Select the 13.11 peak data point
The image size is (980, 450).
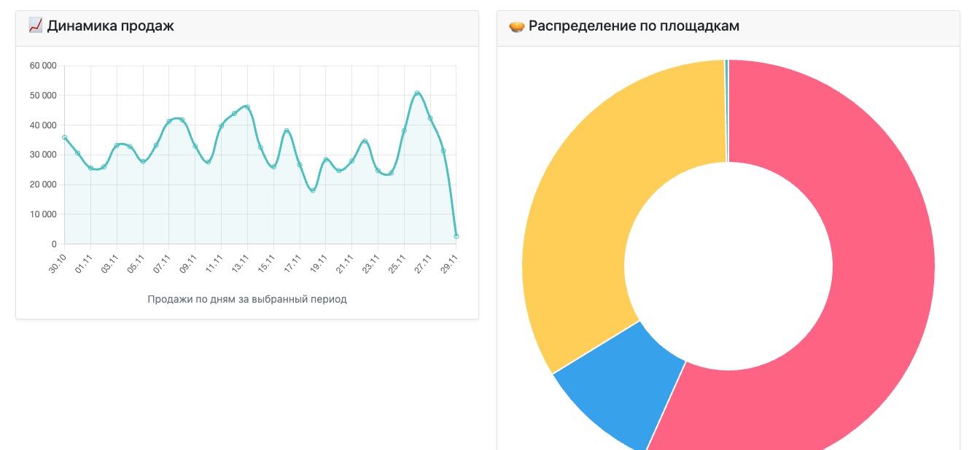coord(247,107)
